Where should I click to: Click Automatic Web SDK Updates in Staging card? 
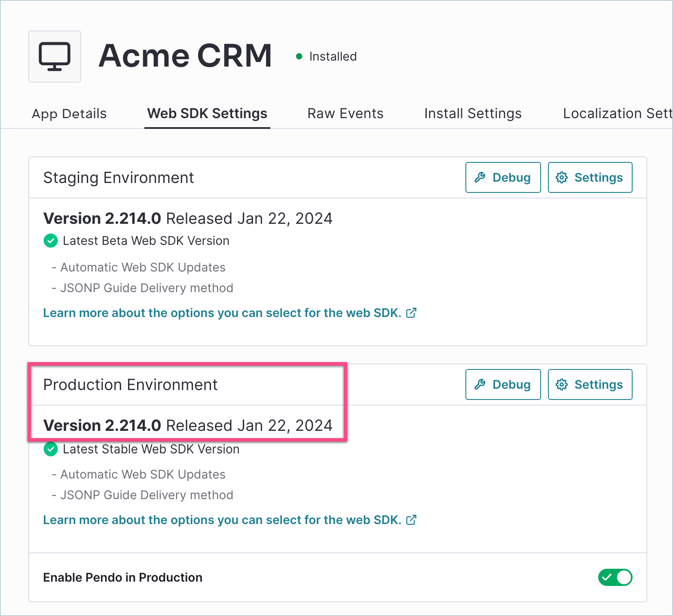tap(143, 267)
